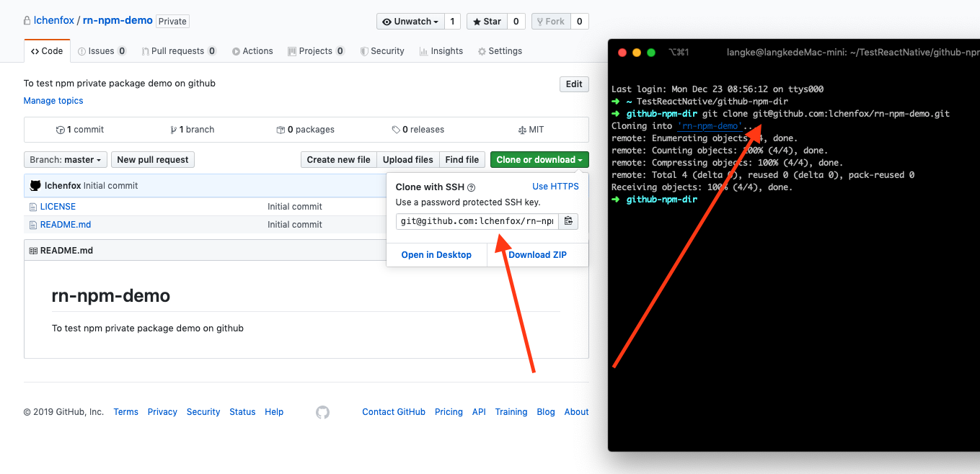This screenshot has height=474, width=980.
Task: Edit the repository description
Action: pyautogui.click(x=574, y=84)
